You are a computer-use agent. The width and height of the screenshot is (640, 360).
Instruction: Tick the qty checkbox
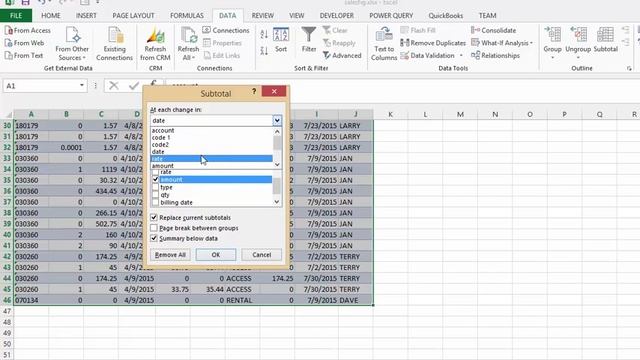(155, 195)
